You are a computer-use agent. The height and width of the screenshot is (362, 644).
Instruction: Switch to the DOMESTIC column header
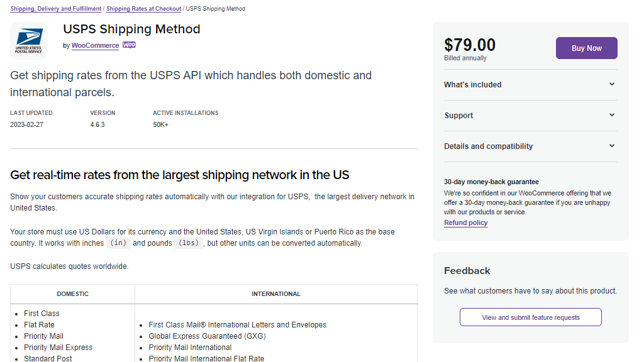coord(72,293)
